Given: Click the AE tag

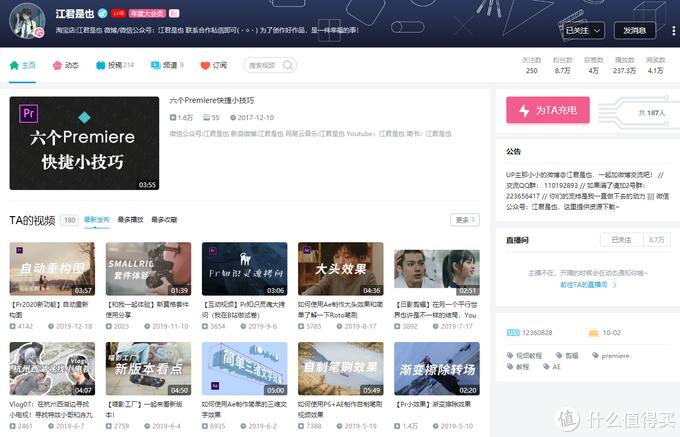Looking at the screenshot, I should pyautogui.click(x=552, y=367).
